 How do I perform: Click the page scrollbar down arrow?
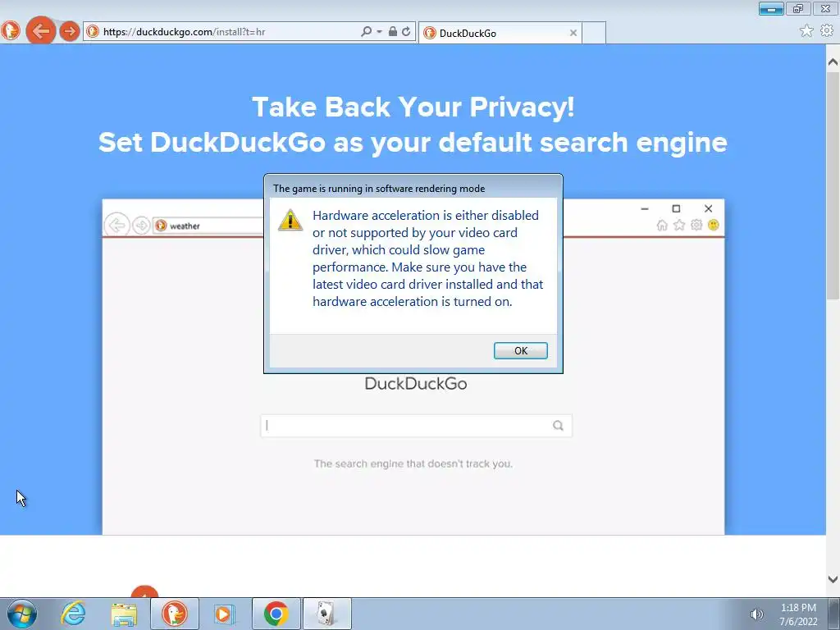click(x=833, y=579)
